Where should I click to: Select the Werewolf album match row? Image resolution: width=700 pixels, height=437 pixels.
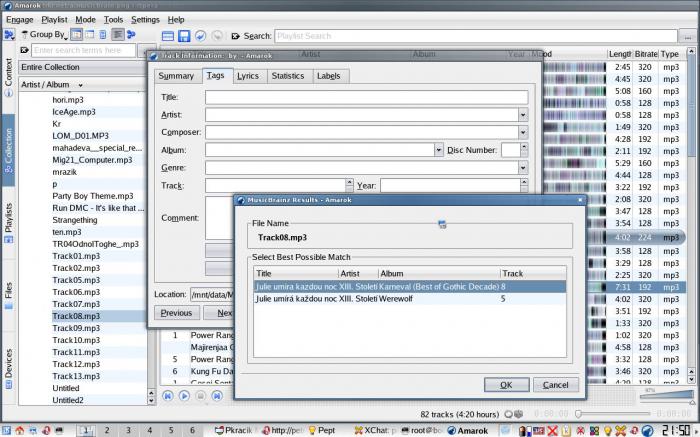tap(410, 299)
